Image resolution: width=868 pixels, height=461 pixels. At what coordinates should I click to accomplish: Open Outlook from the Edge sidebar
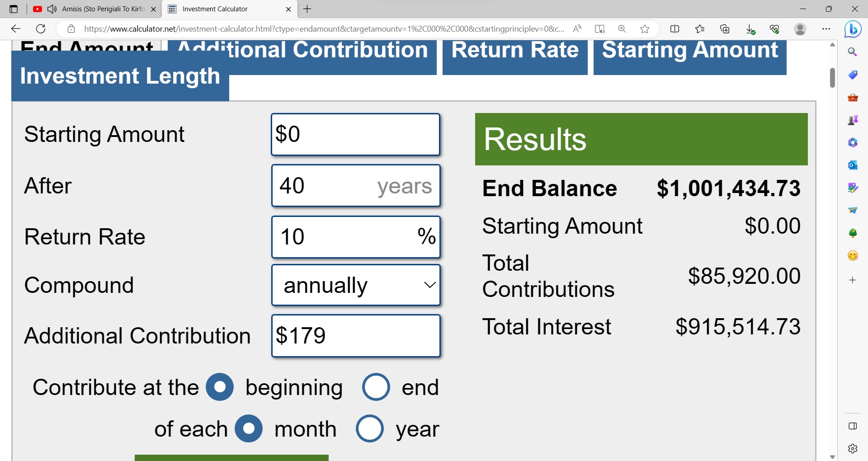853,165
